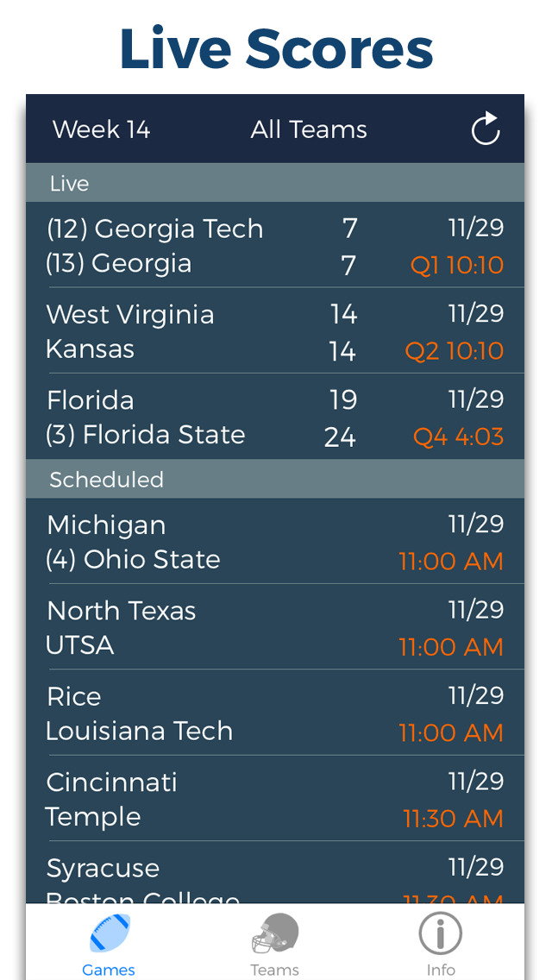View the Florida vs Florida State game
This screenshot has width=552, height=980.
[x=274, y=417]
